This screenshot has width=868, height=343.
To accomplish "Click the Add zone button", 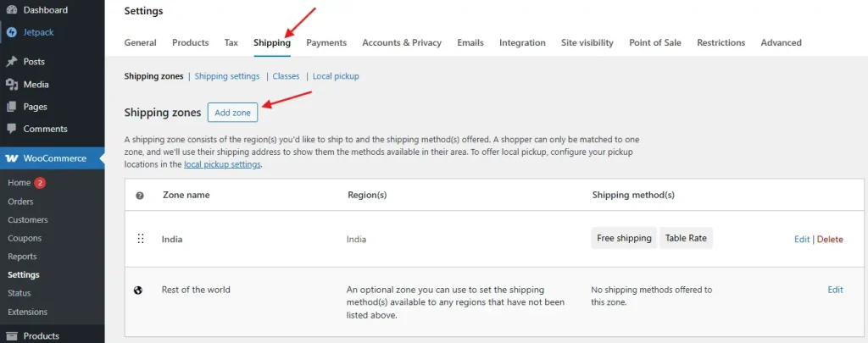I will [x=232, y=113].
